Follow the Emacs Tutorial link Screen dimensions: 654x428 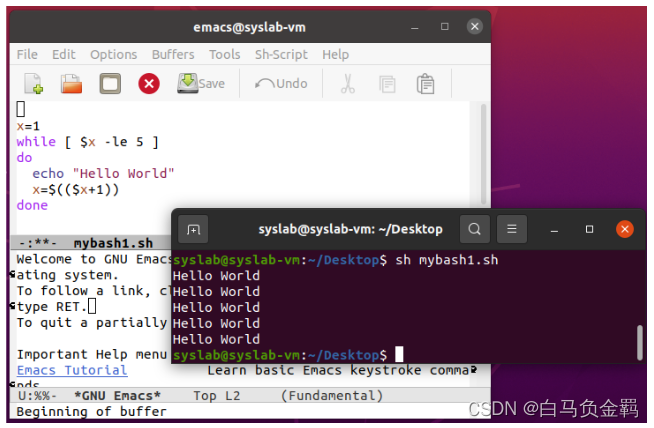pyautogui.click(x=72, y=370)
